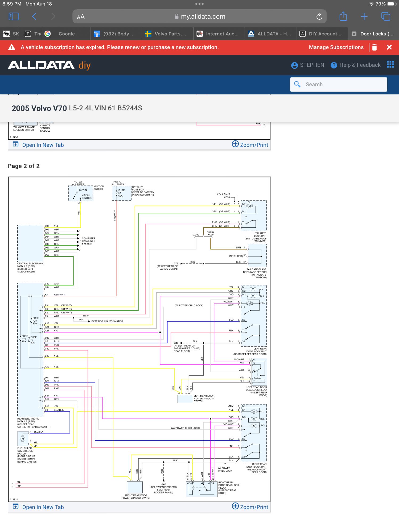Close the Door Locks tab
This screenshot has width=399, height=532.
(x=354, y=34)
